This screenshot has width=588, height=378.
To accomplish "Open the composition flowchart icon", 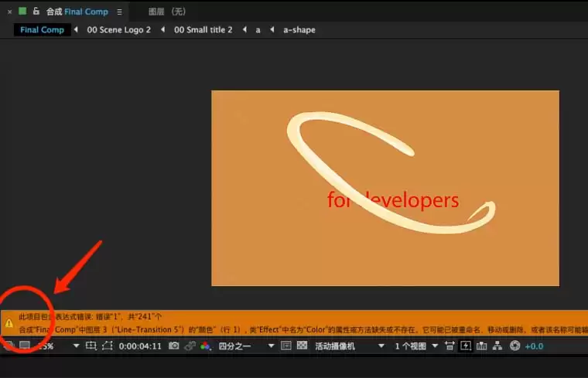I will click(497, 346).
